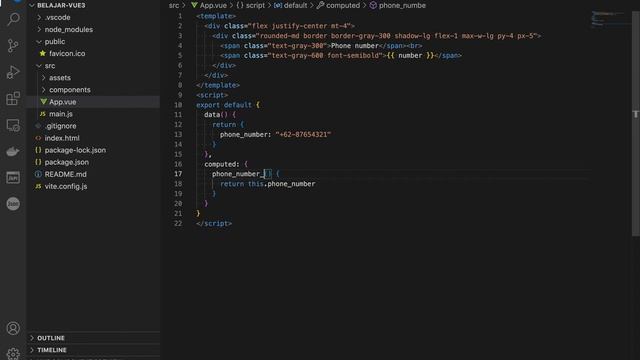This screenshot has width=640, height=360.
Task: Click the favicon.ico star file icon
Action: 42,53
